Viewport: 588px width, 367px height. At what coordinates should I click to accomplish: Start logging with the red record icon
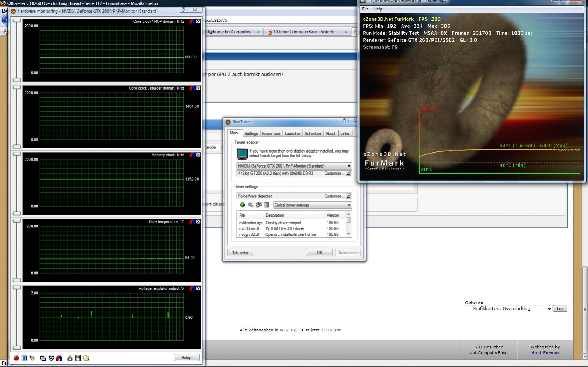16,358
